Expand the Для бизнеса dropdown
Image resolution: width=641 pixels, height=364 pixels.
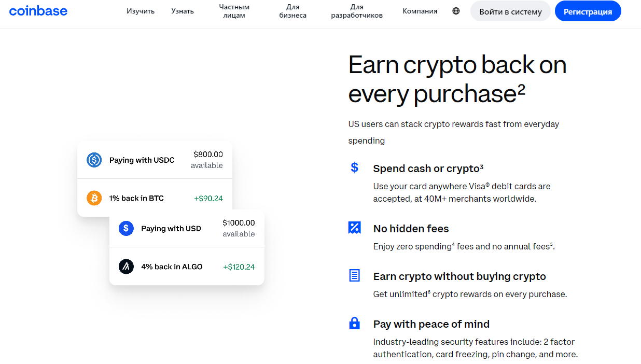pyautogui.click(x=292, y=10)
